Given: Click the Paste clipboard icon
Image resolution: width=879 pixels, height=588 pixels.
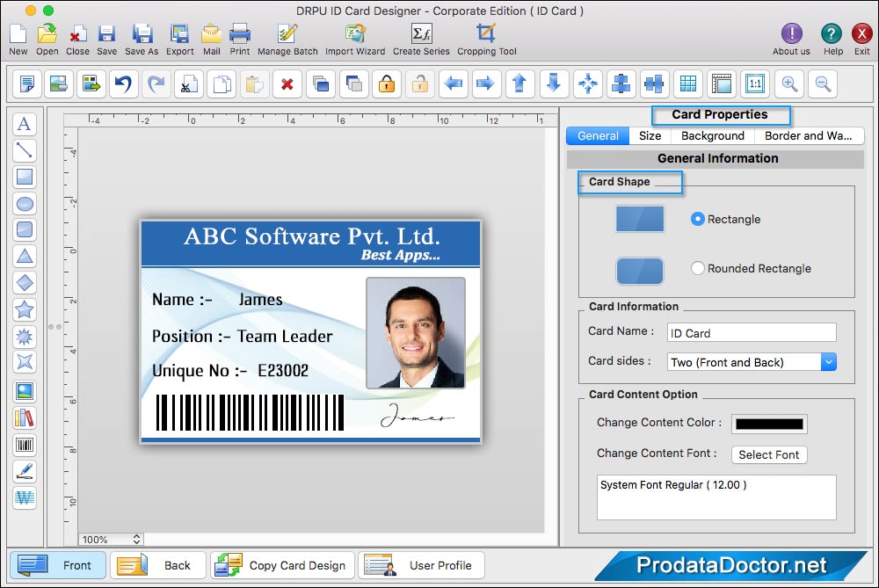Looking at the screenshot, I should (x=255, y=84).
